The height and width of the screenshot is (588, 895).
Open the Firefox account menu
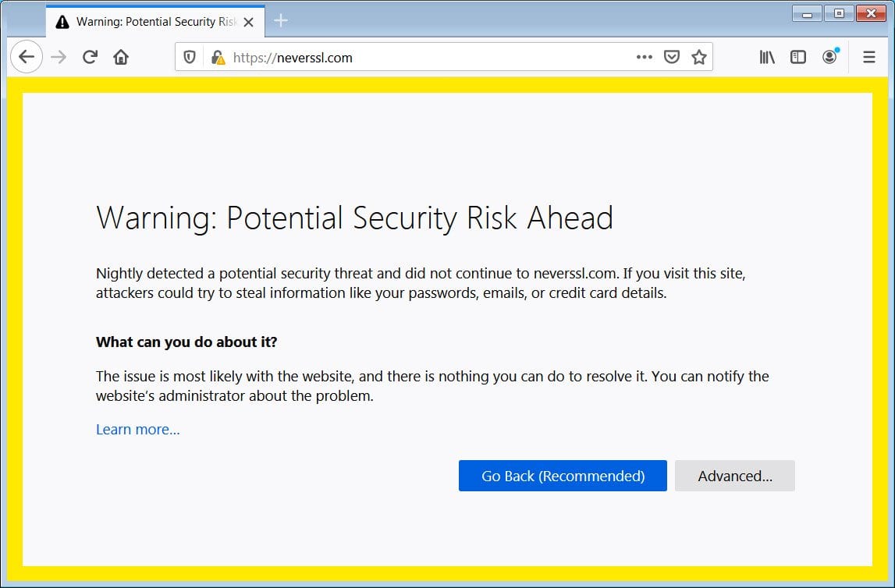coord(829,57)
